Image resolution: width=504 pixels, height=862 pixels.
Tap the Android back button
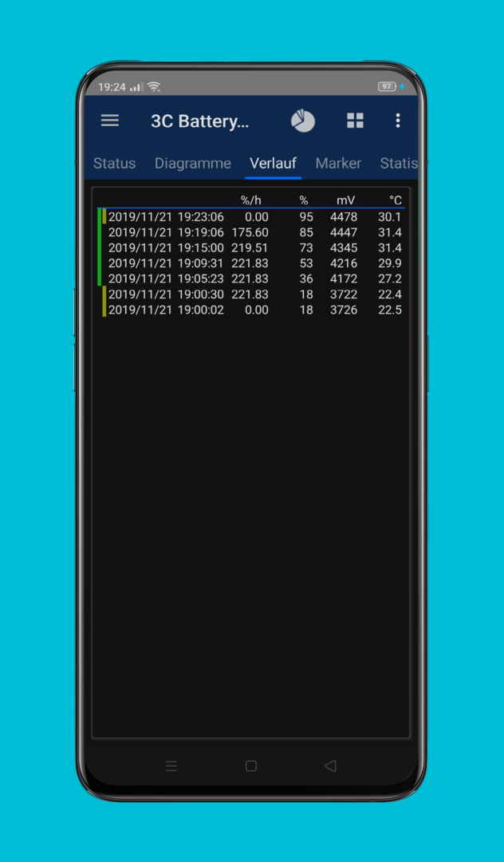[x=330, y=765]
